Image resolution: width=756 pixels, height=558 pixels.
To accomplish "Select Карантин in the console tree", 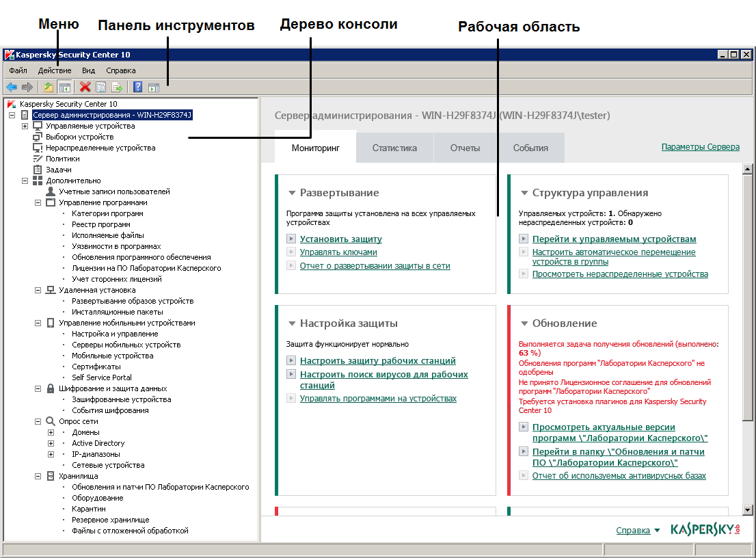I will (89, 509).
